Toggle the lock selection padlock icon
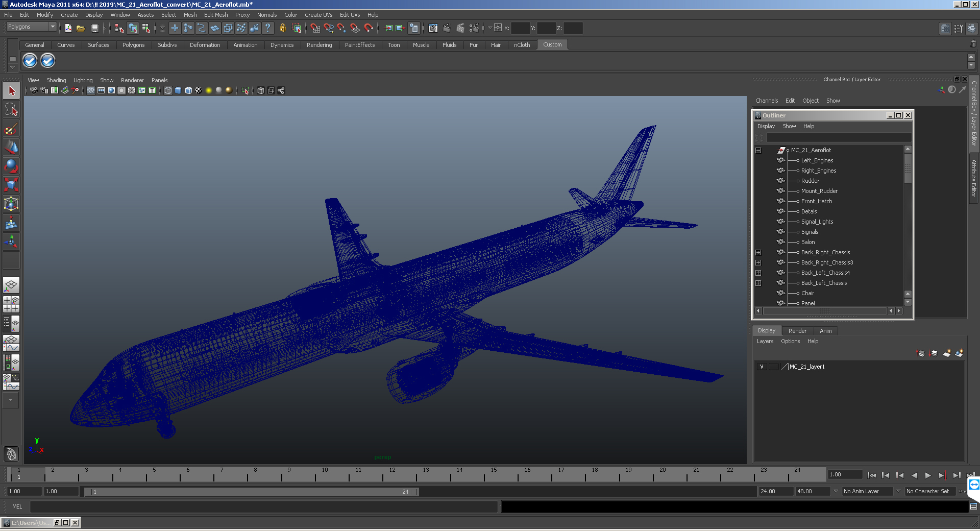Screen dimensions: 980x531 pos(282,28)
